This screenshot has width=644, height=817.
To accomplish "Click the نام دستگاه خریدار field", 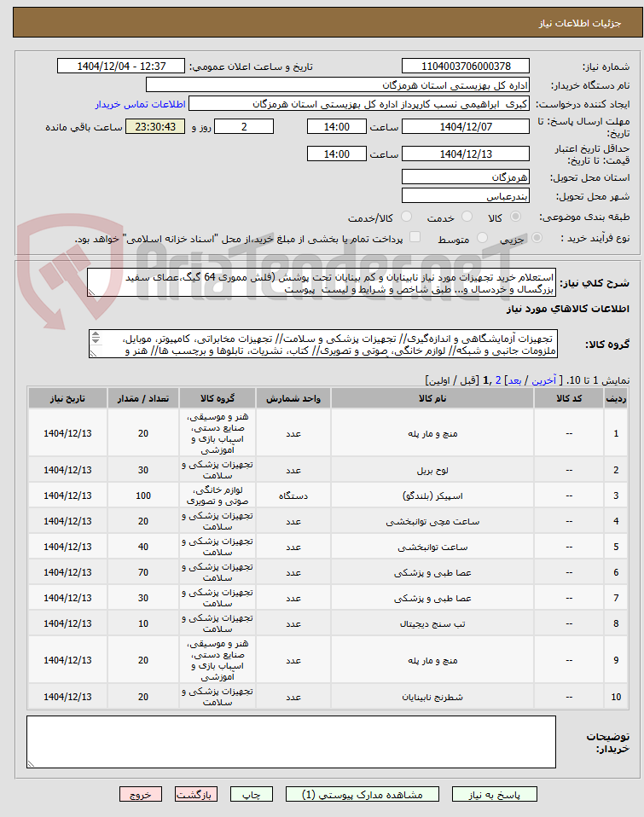I will [338, 85].
